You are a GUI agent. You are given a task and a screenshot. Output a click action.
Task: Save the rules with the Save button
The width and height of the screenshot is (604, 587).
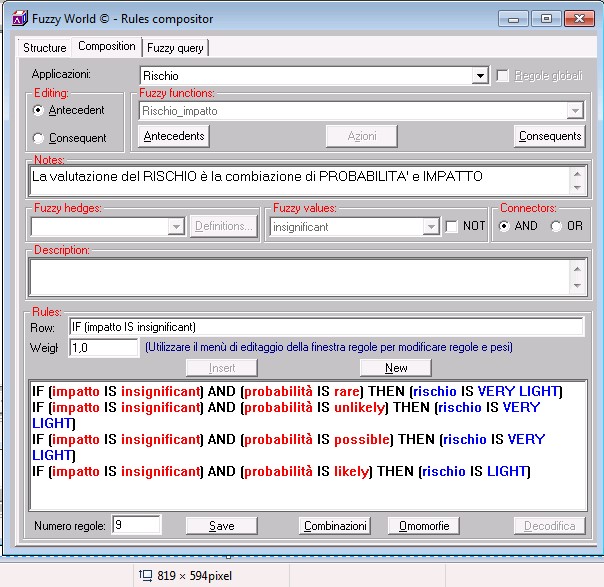coord(221,526)
